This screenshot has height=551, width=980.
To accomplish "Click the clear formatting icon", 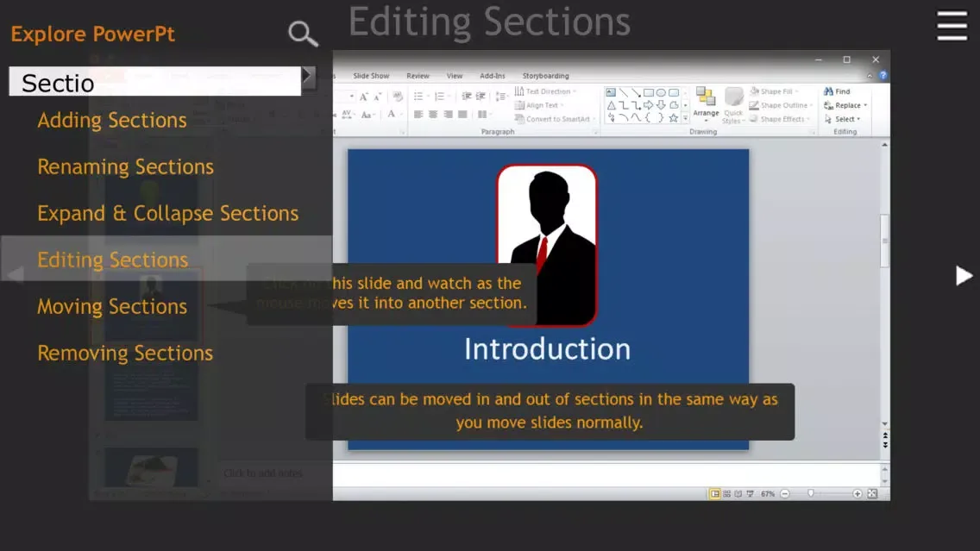I will tap(398, 97).
